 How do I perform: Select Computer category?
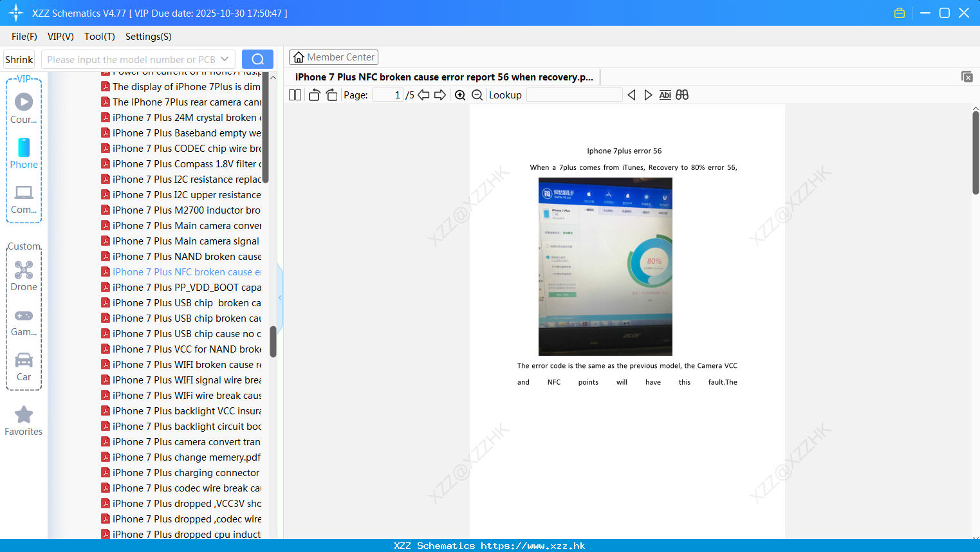coord(24,199)
